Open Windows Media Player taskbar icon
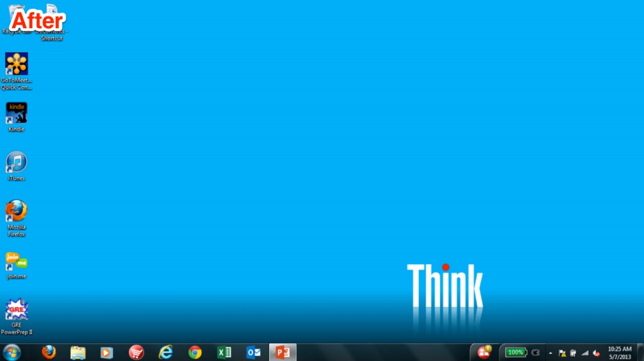The height and width of the screenshot is (361, 644). click(x=107, y=352)
